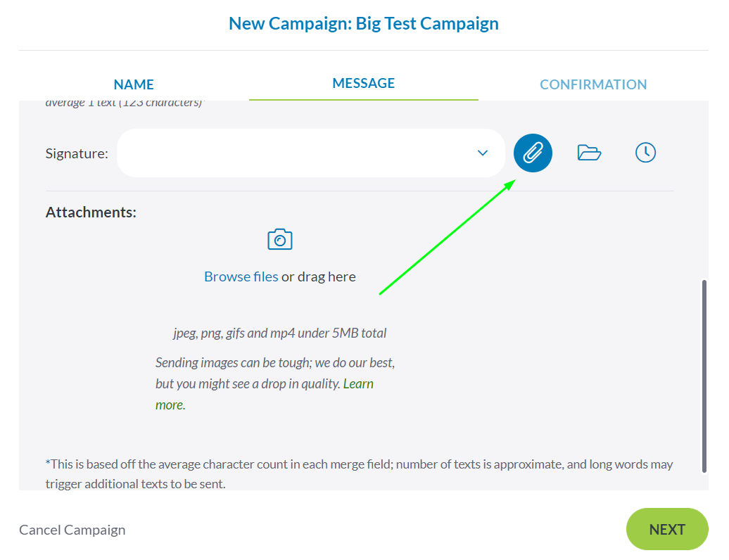Click the camera upload icon
The height and width of the screenshot is (560, 729).
[280, 240]
